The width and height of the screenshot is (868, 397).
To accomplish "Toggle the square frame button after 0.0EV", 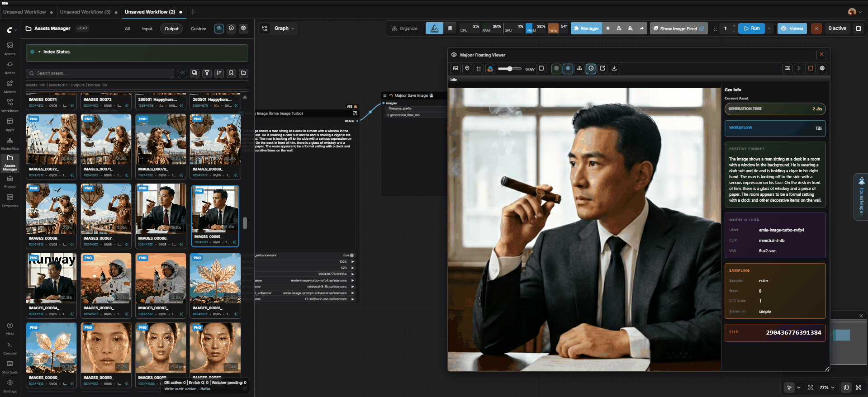I will 541,68.
